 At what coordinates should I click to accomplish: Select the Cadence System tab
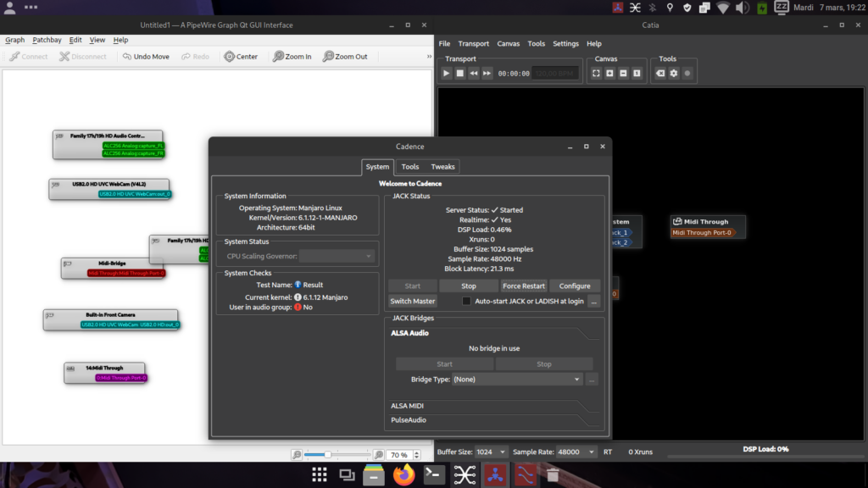point(377,167)
